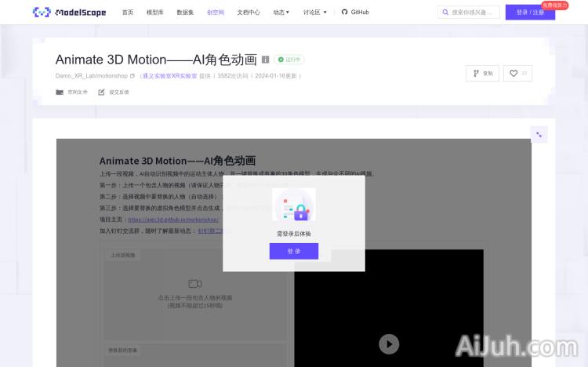Open the 钉钉群二维码 link
The width and height of the screenshot is (588, 367).
tap(211, 231)
